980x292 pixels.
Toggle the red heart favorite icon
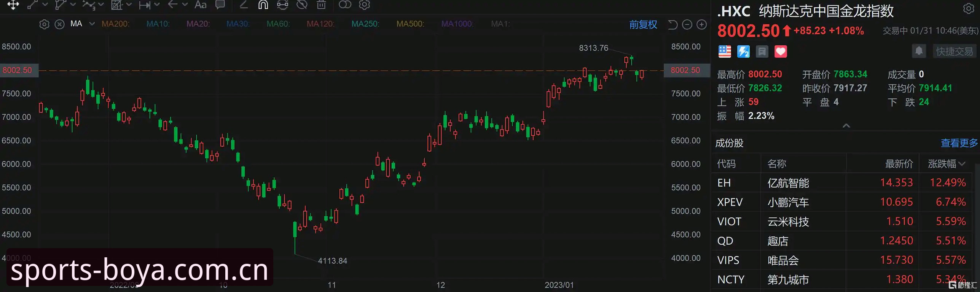781,51
